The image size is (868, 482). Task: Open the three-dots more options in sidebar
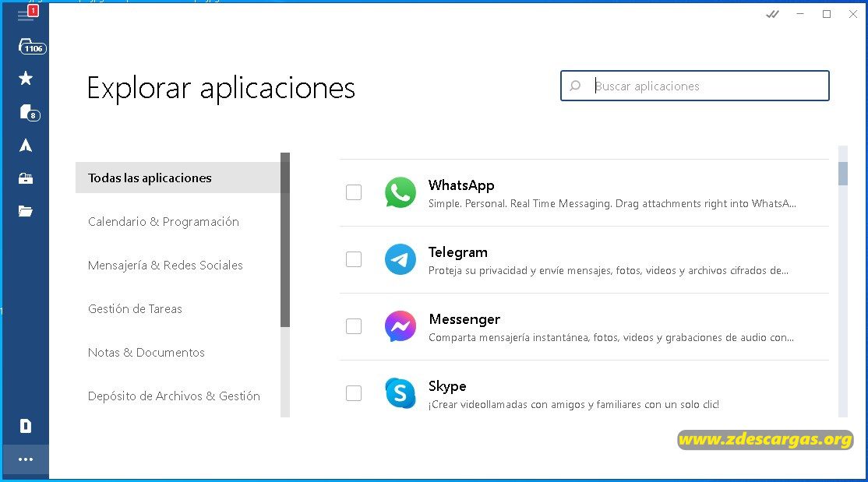point(26,459)
